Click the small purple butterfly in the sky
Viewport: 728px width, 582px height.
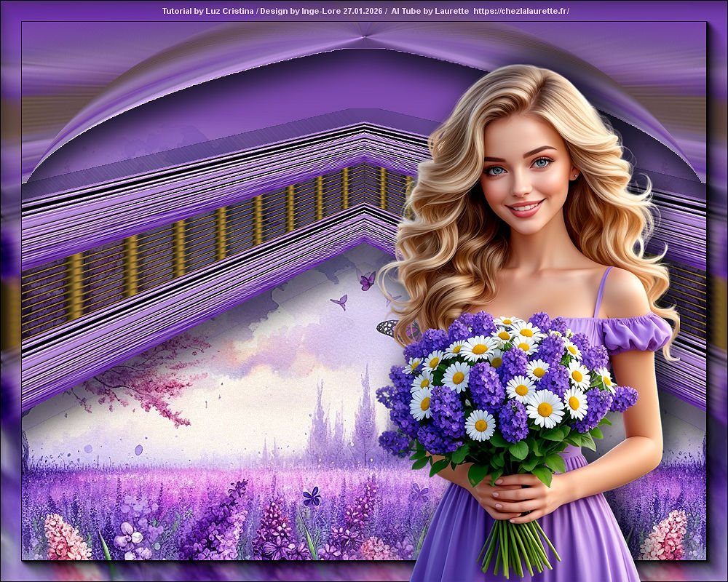point(339,301)
